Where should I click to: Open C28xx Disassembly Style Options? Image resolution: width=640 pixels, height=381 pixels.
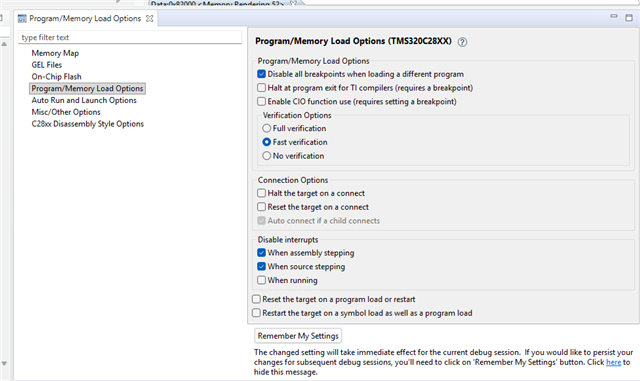click(88, 124)
